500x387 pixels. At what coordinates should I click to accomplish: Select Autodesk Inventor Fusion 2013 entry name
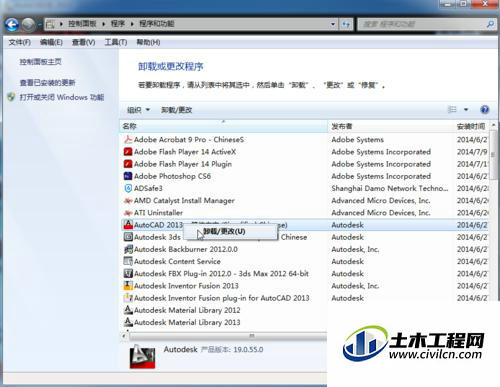186,286
